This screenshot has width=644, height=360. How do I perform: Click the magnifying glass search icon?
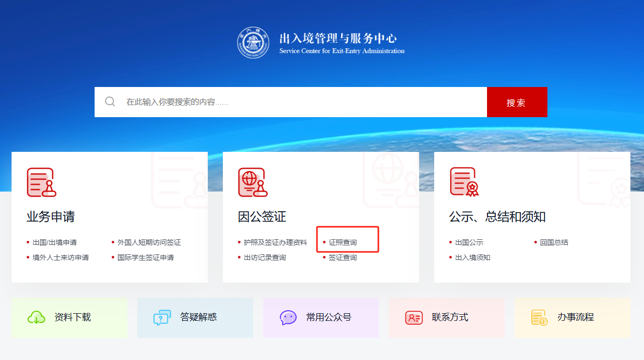coord(110,102)
